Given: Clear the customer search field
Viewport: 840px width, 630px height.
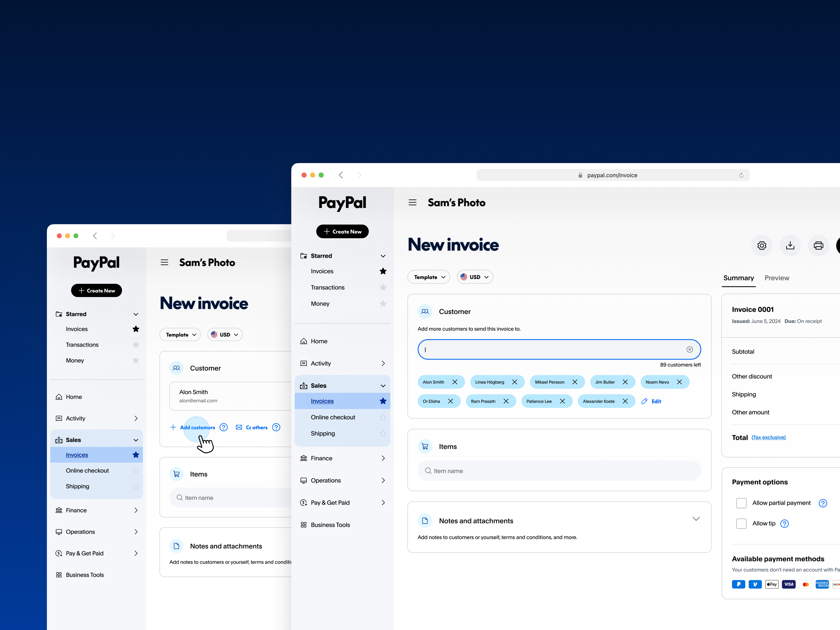Looking at the screenshot, I should pyautogui.click(x=689, y=349).
